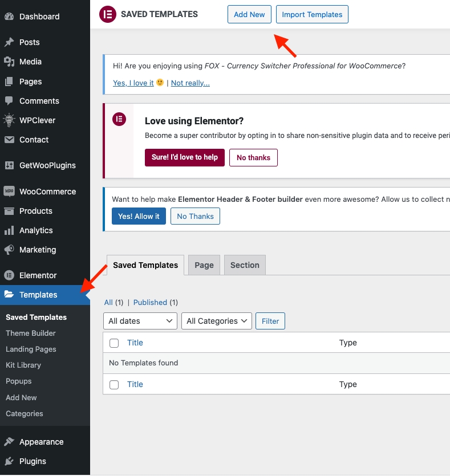Click the Elementor logo in the header
The height and width of the screenshot is (476, 450).
[x=107, y=14]
